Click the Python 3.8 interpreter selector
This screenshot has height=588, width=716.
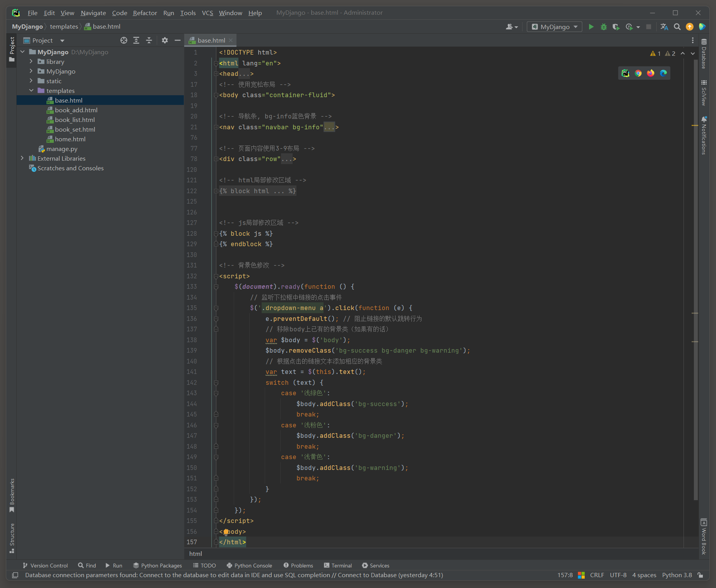pos(677,575)
